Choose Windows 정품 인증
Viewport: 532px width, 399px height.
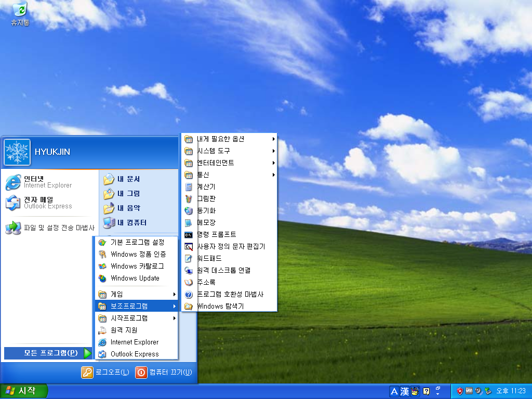click(x=137, y=254)
